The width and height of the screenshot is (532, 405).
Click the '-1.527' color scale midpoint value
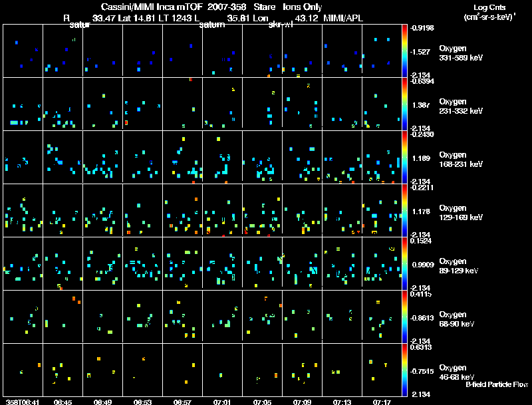click(420, 52)
